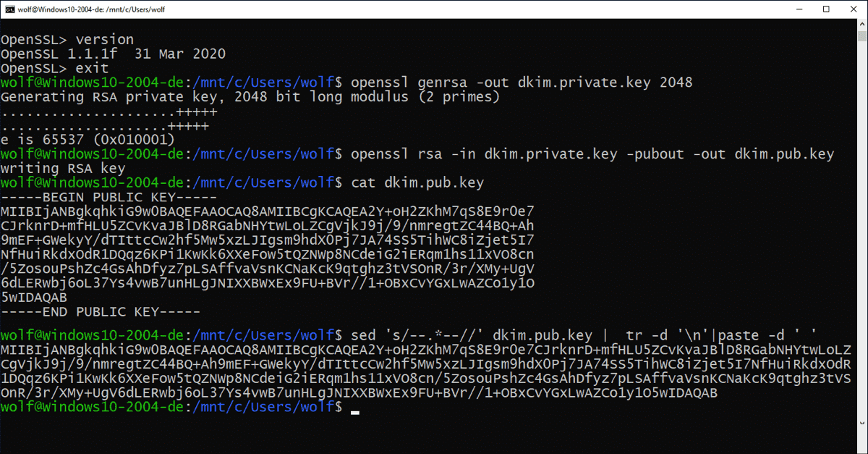The width and height of the screenshot is (868, 454).
Task: Open the window system menu via the cmd icon
Action: pyautogui.click(x=9, y=9)
